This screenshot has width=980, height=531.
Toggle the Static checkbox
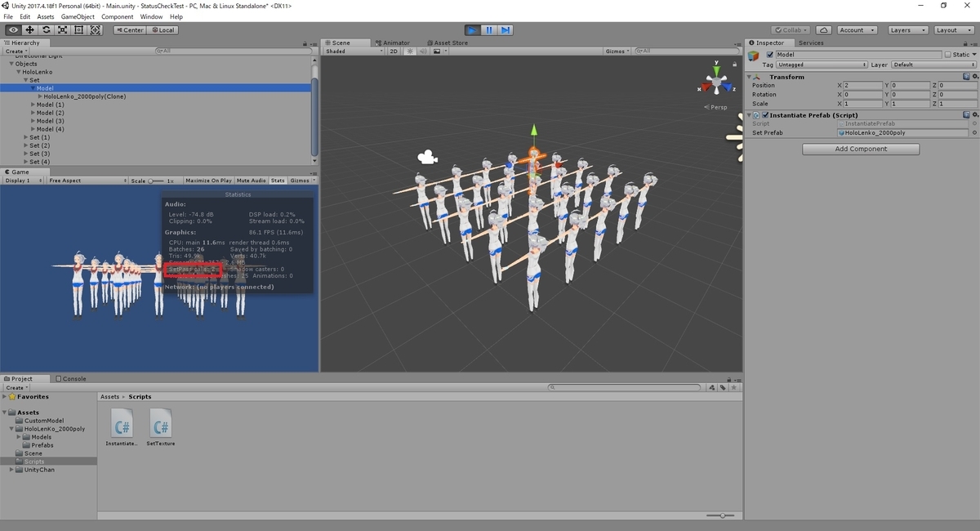[948, 55]
